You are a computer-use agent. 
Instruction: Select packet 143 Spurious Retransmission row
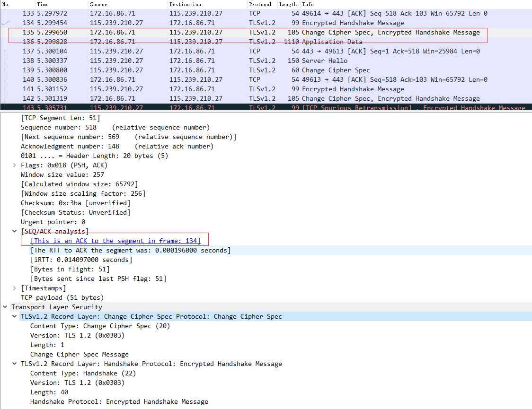[x=266, y=107]
